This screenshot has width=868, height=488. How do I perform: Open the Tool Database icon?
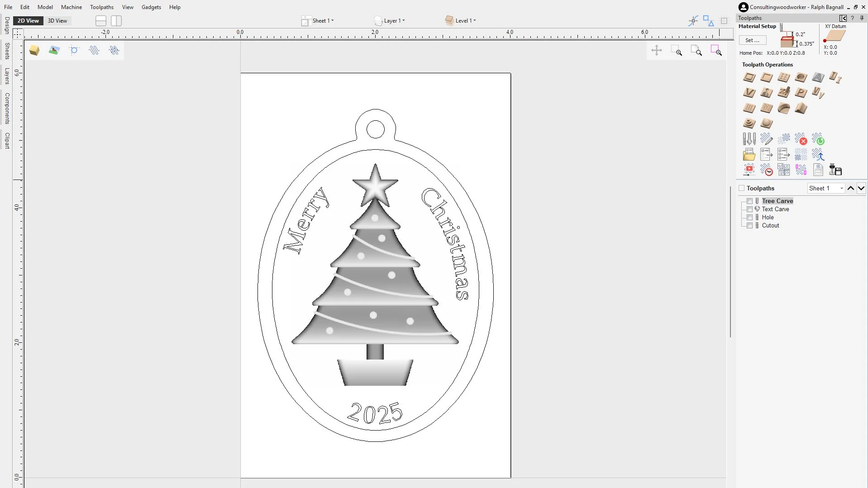pos(749,139)
